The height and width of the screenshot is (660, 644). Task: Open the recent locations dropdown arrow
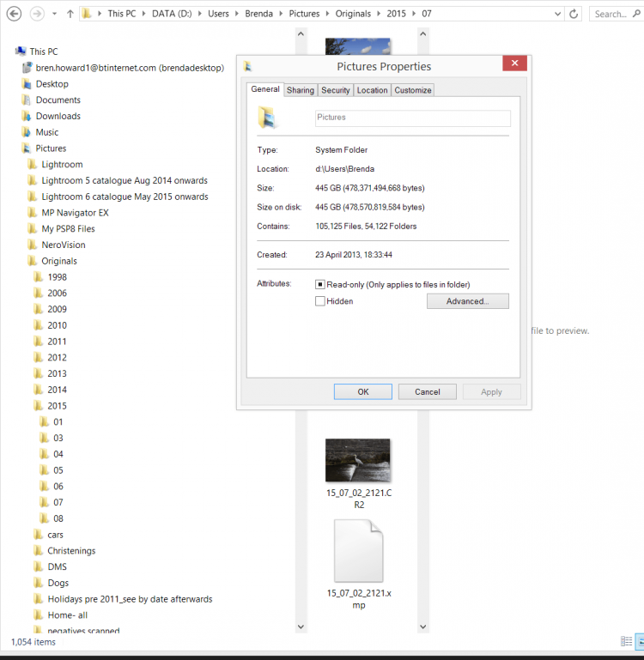pos(55,15)
